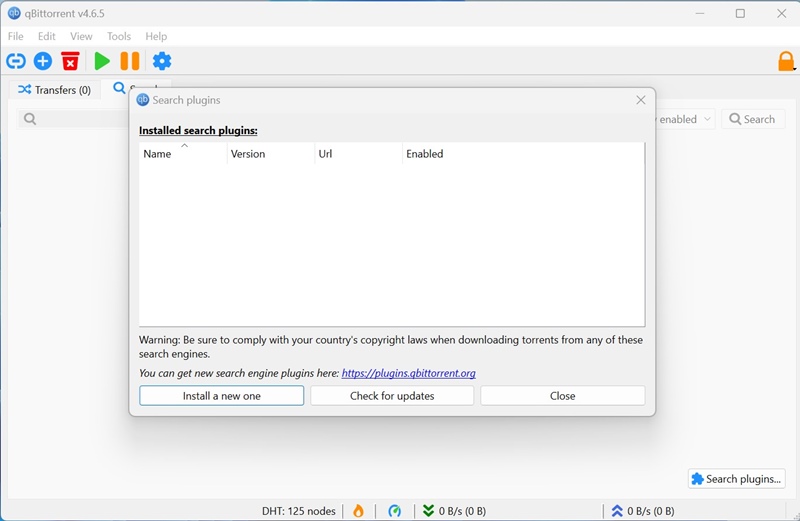Open the Help menu

click(x=156, y=36)
